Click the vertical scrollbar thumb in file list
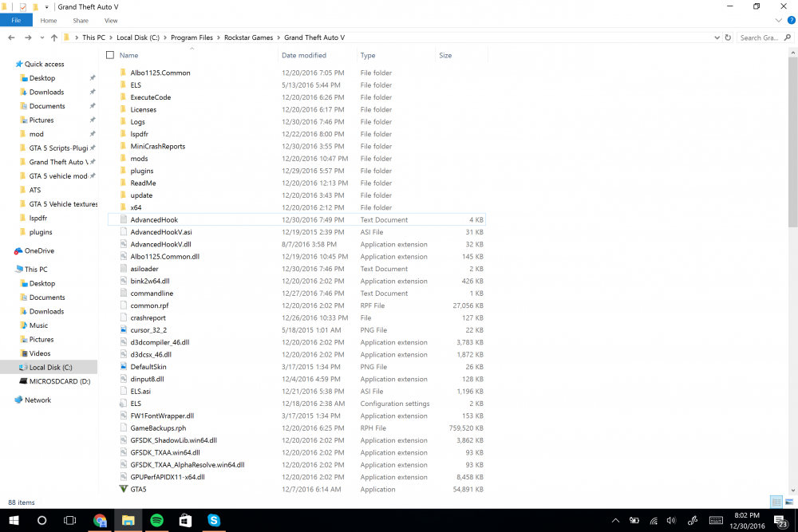This screenshot has width=798, height=532. (x=793, y=142)
